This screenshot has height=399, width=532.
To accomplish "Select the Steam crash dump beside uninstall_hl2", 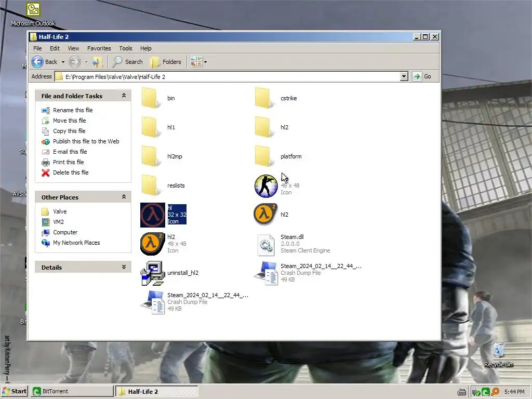I will tap(308, 273).
